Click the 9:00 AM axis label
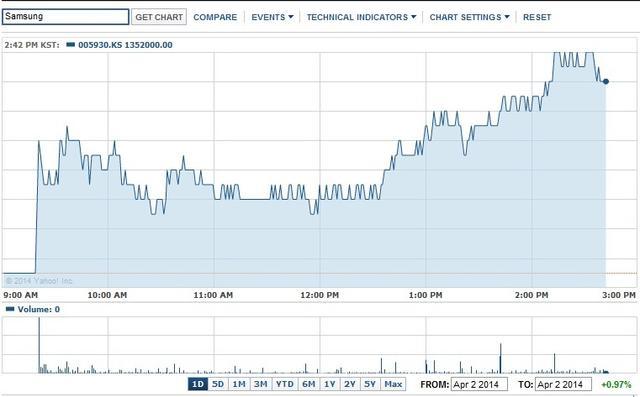Image resolution: width=640 pixels, height=397 pixels. tap(20, 295)
